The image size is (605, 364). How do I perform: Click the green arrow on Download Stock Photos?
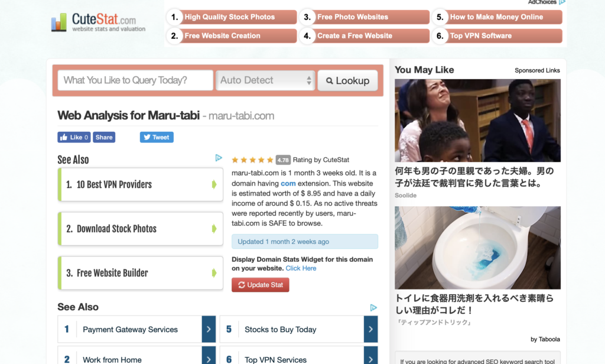point(214,229)
